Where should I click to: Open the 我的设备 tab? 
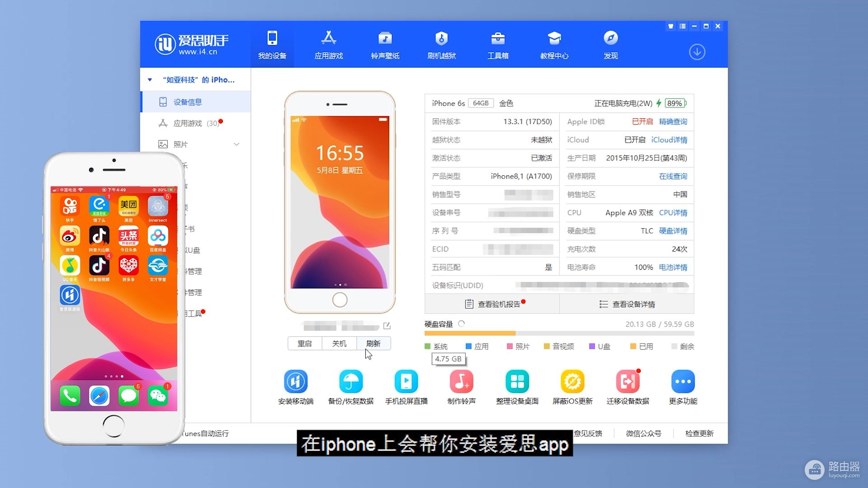click(x=272, y=45)
